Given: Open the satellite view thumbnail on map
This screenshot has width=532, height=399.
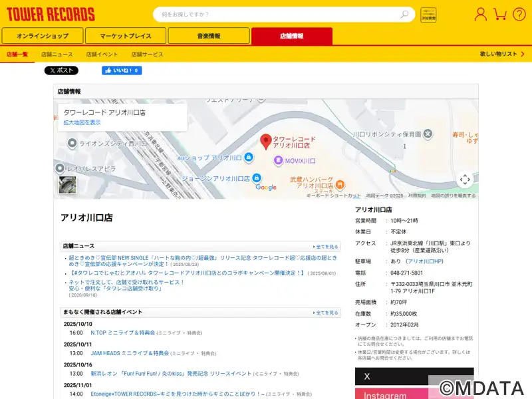Looking at the screenshot, I should click(67, 185).
